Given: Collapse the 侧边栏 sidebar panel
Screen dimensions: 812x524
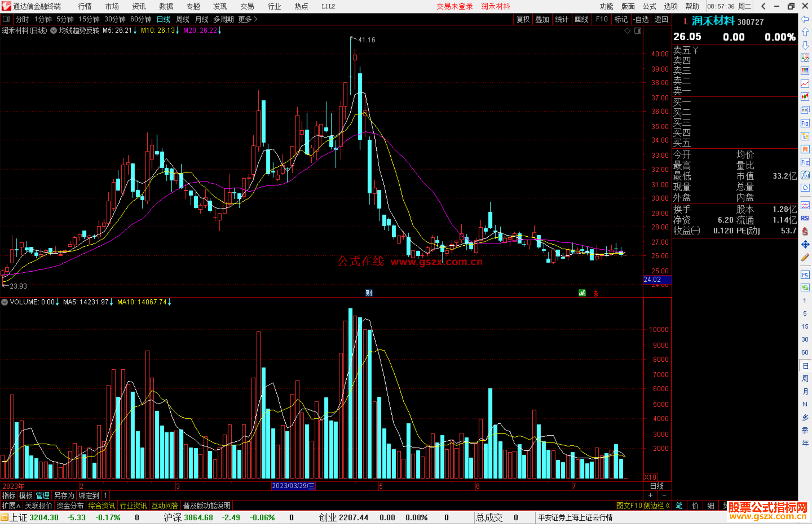Looking at the screenshot, I should click(x=656, y=506).
